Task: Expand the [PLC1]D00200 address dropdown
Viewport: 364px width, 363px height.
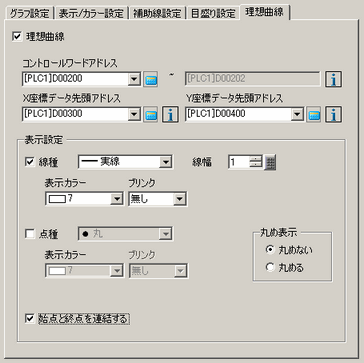Action: 133,80
